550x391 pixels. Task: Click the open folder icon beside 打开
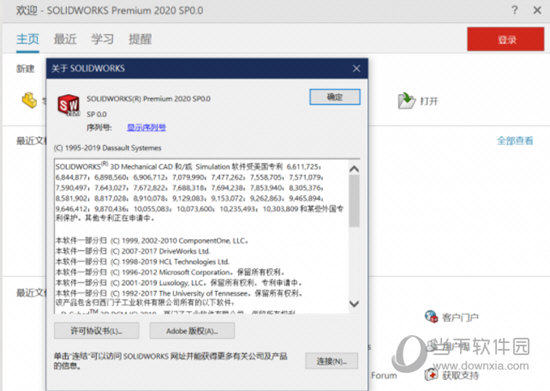click(406, 101)
